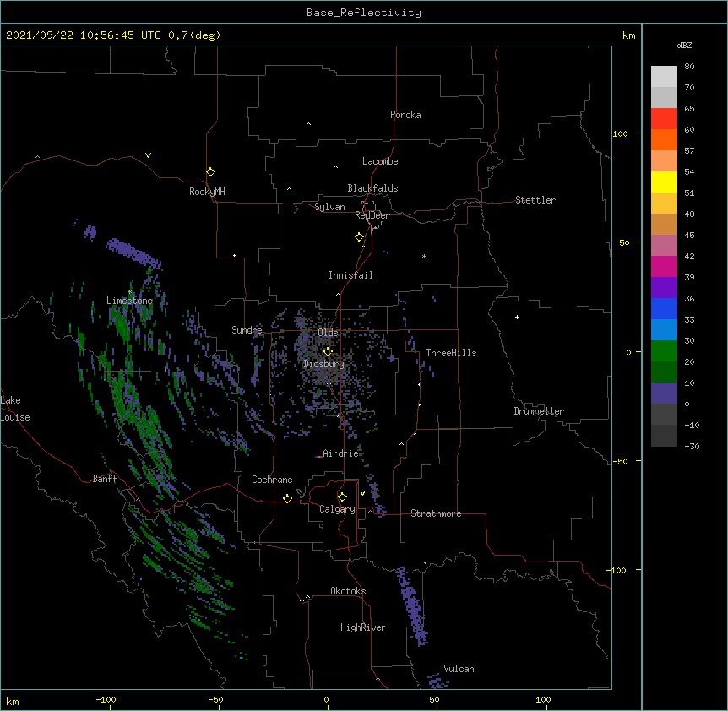The image size is (728, 711).
Task: Select the Drumheller label
Action: click(x=539, y=411)
